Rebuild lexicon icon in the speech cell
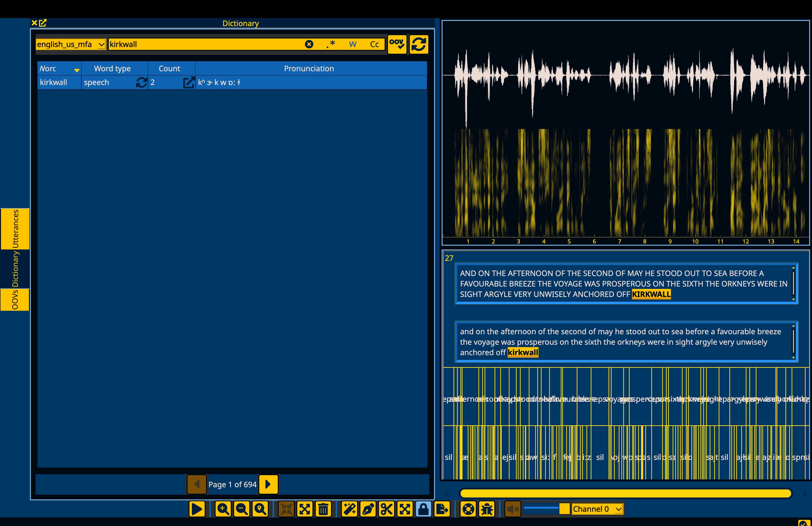812x526 pixels. 142,82
